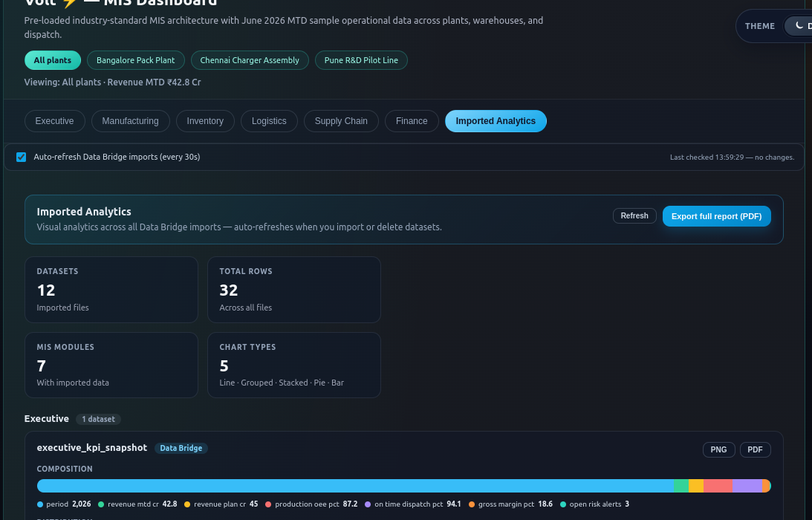Click the green revenue mtd bar segment
Viewport: 812px width, 520px height.
pos(681,486)
